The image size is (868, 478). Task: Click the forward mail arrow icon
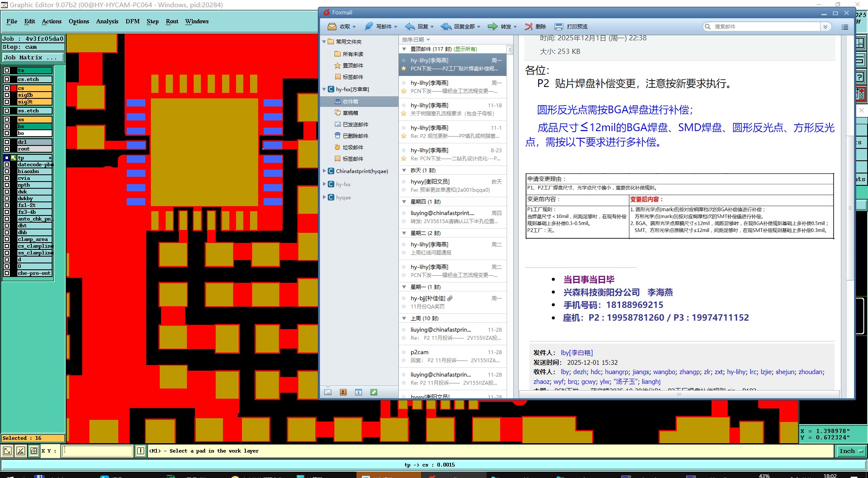(492, 26)
